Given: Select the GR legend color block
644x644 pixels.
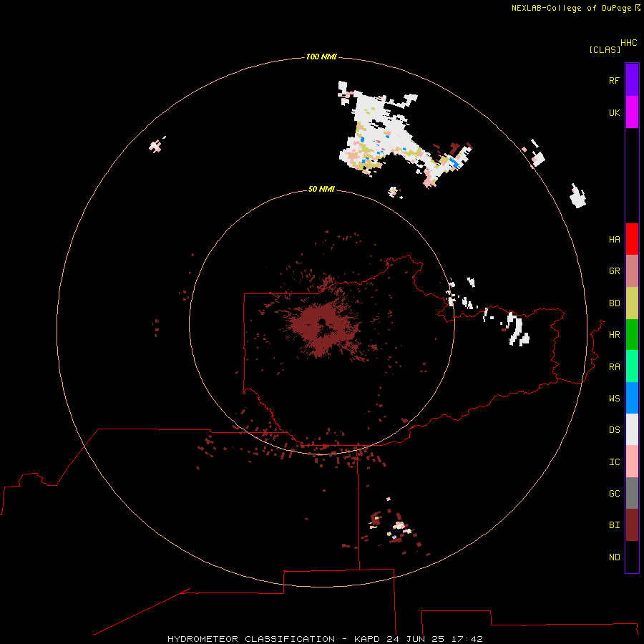Looking at the screenshot, I should coord(632,271).
